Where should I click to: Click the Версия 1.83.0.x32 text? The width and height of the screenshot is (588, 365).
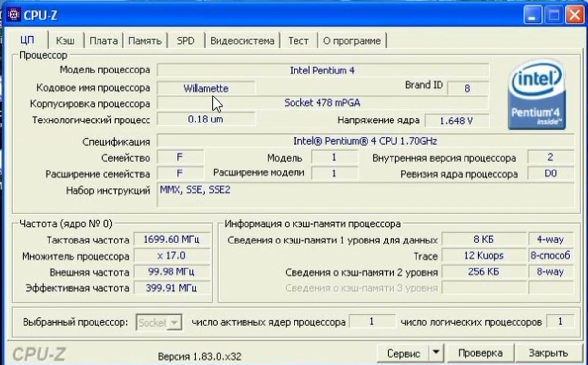tap(199, 356)
